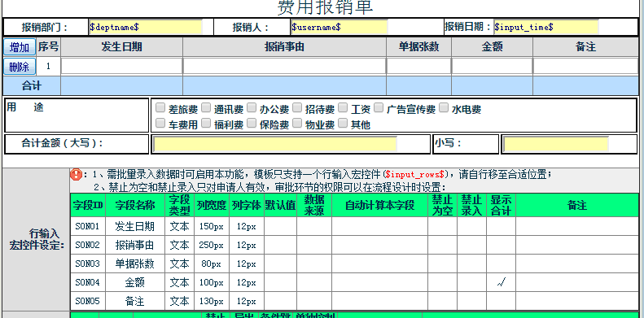Select the 金额 input cell in row 1
644x318 pixels.
click(492, 66)
